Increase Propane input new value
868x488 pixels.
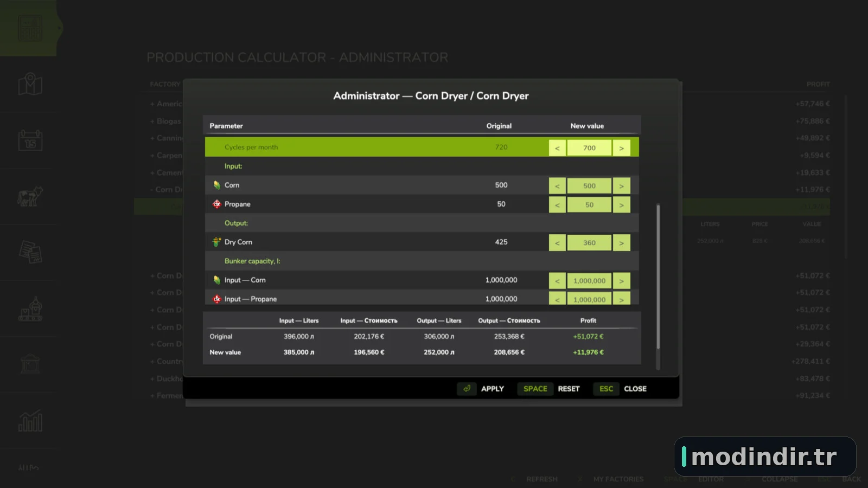click(622, 204)
